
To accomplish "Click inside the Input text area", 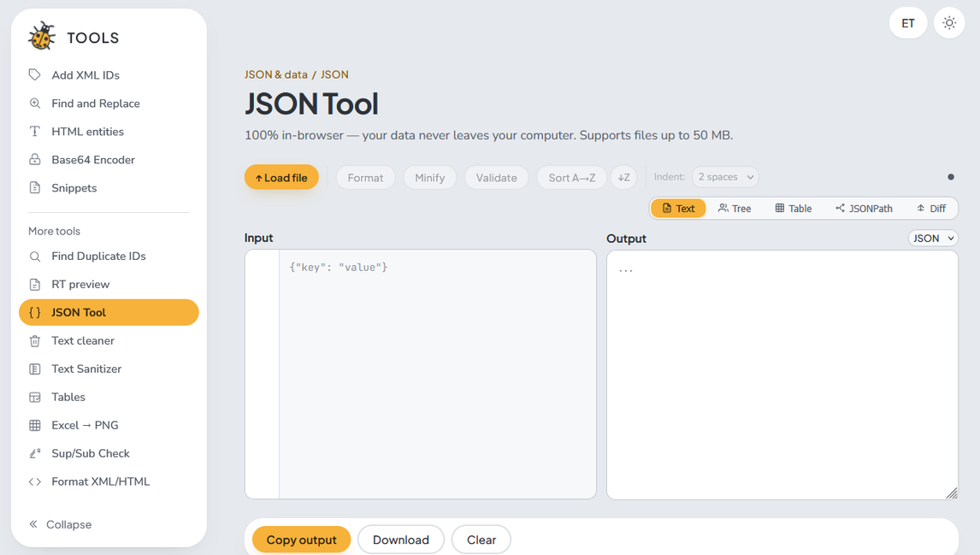I will pos(438,374).
